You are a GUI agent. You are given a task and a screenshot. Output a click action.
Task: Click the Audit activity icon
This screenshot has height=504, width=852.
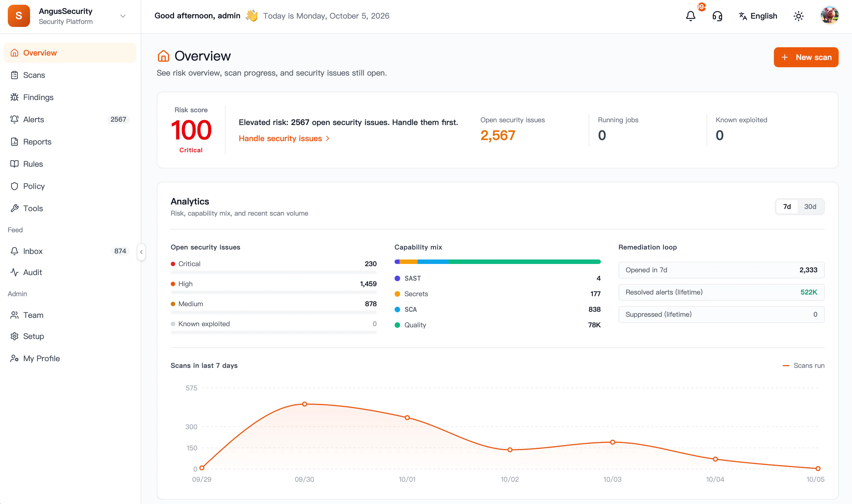pyautogui.click(x=14, y=272)
